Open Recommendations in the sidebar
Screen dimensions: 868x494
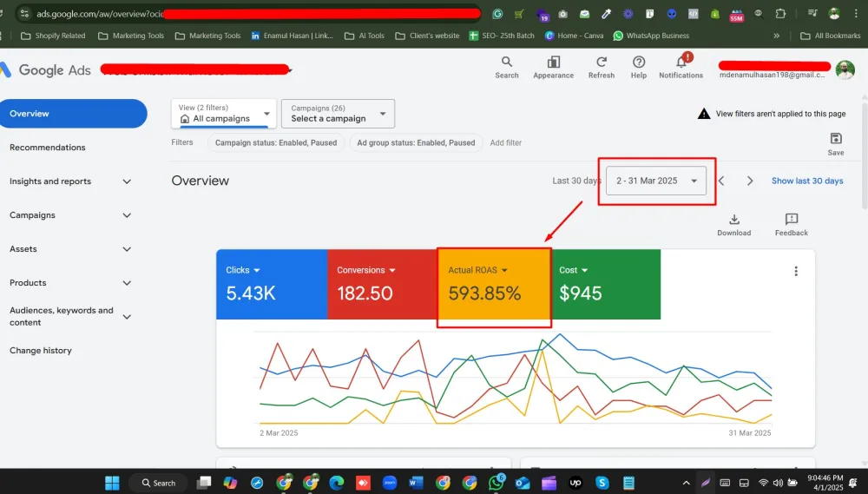[x=48, y=148]
